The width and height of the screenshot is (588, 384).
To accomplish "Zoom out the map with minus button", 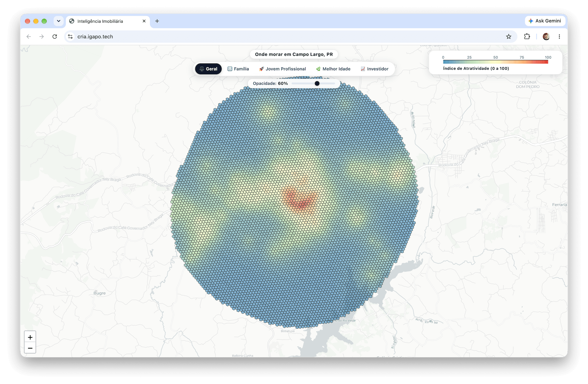I will click(x=30, y=348).
